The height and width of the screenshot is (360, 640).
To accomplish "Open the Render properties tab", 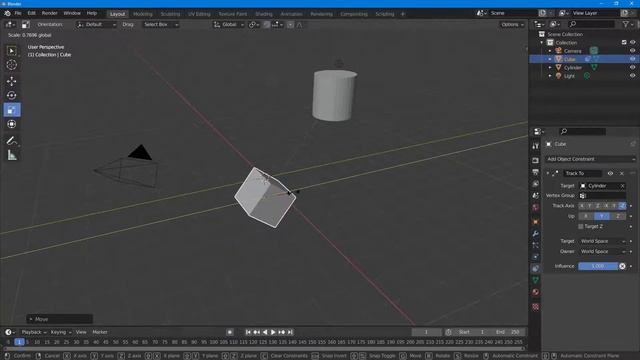I will pyautogui.click(x=536, y=160).
